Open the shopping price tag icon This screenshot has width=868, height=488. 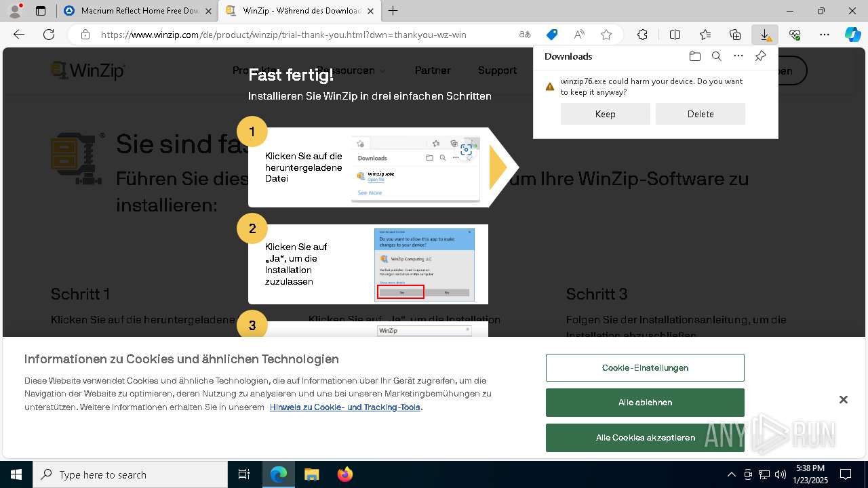pos(552,35)
